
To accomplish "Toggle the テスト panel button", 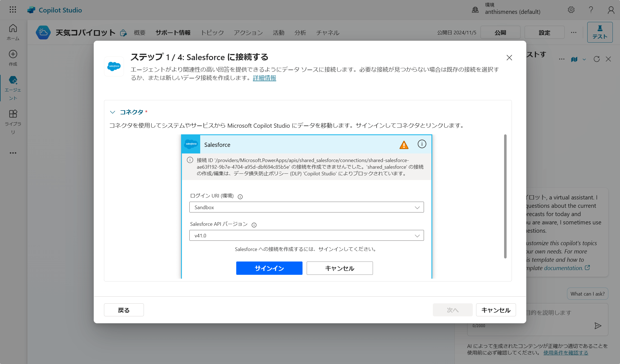I will pyautogui.click(x=600, y=32).
